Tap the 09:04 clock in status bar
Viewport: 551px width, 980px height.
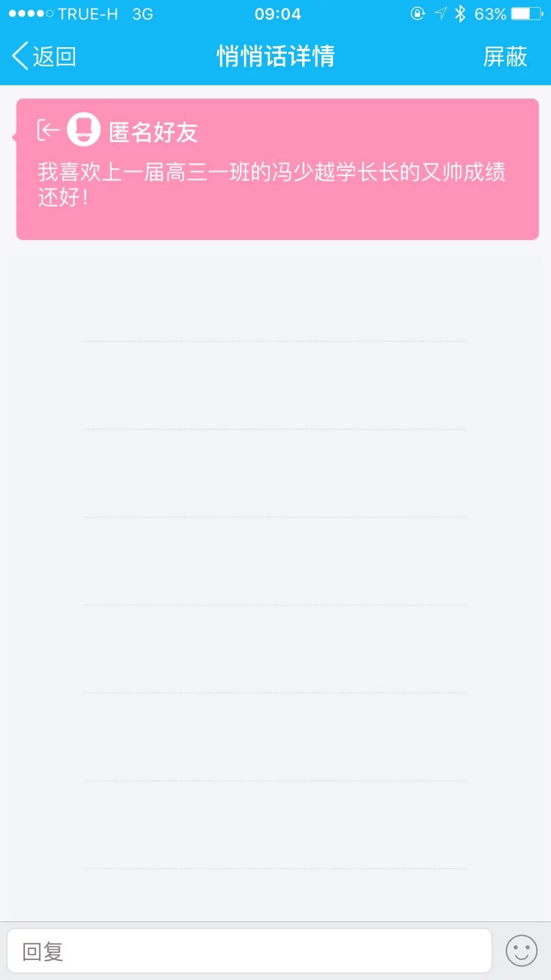click(278, 14)
